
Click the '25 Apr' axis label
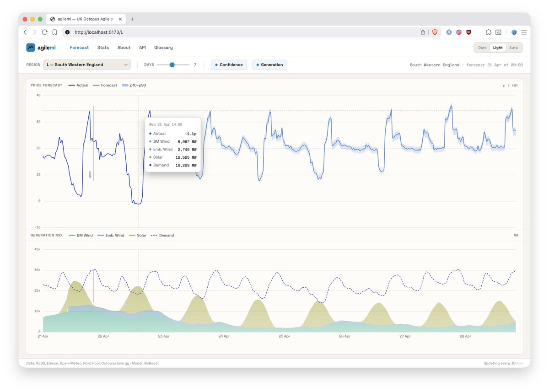click(284, 336)
